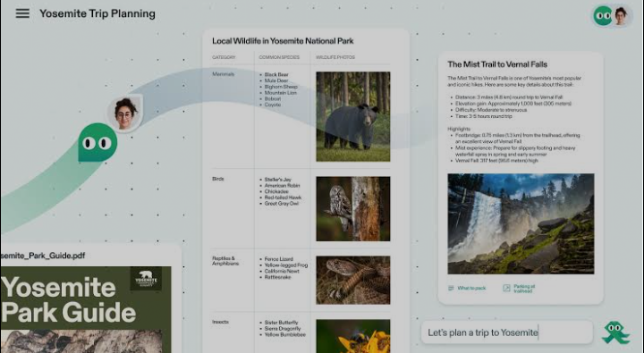Open the Yosemite Park Guide cover

[x=86, y=309]
